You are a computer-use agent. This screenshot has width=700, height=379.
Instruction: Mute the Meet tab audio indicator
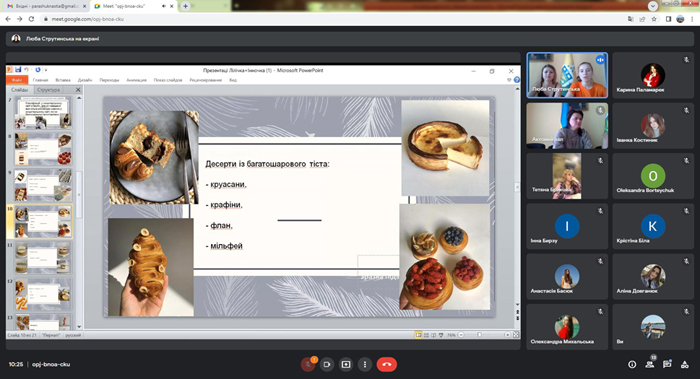[164, 6]
